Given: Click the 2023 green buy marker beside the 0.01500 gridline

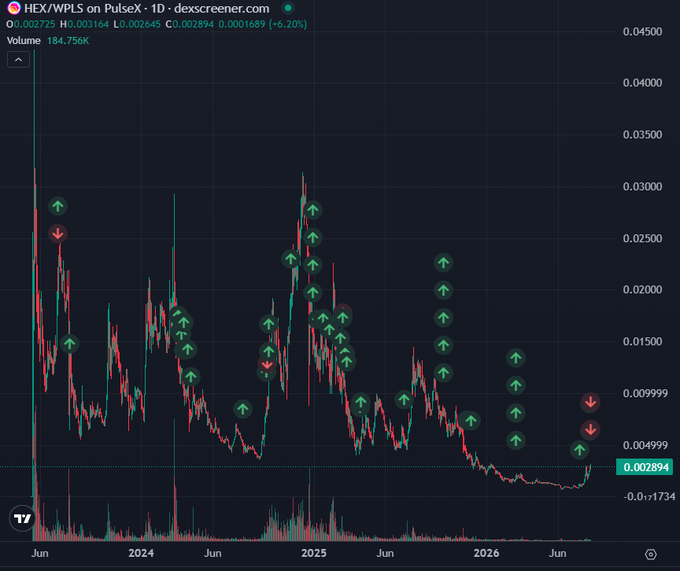Looking at the screenshot, I should pos(69,344).
